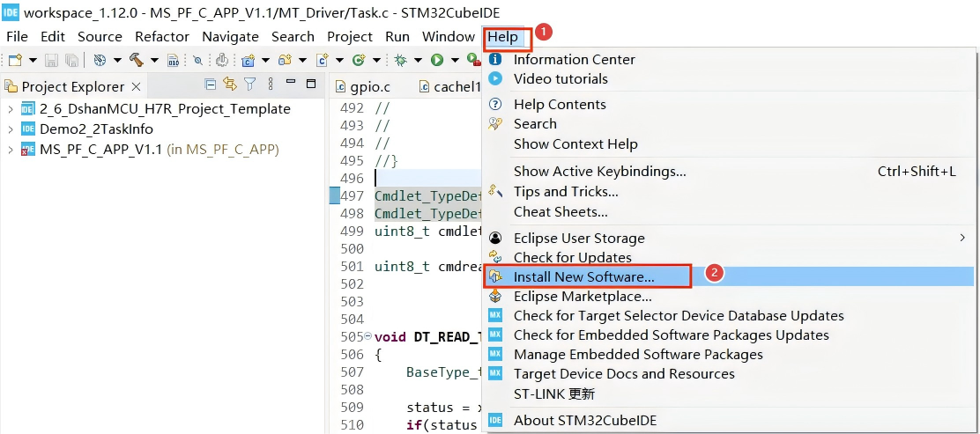Switch to the gpio.c editor tab

click(371, 86)
